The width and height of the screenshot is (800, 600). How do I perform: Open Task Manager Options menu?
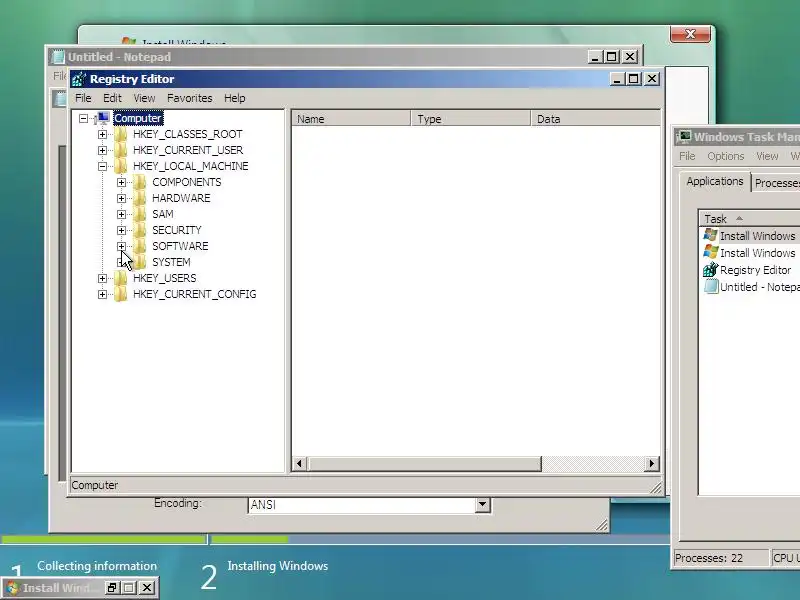726,156
